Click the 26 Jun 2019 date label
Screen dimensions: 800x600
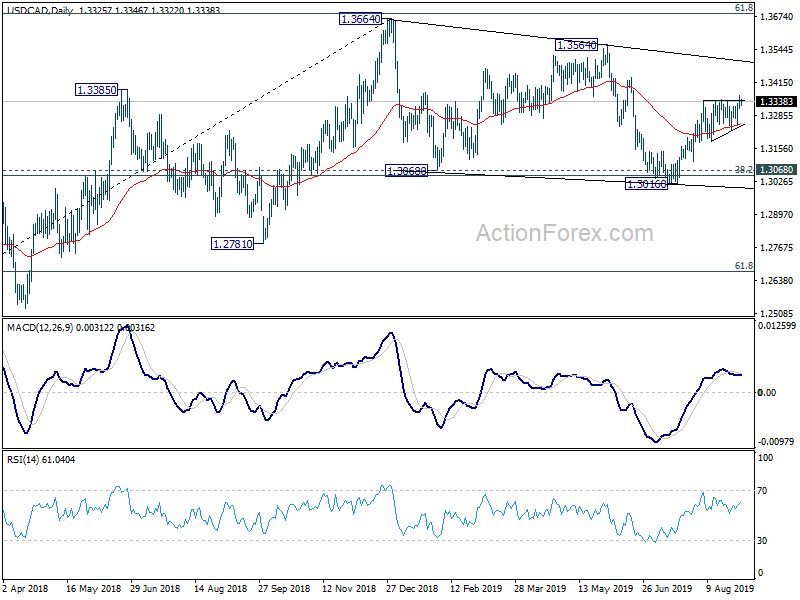pos(668,588)
